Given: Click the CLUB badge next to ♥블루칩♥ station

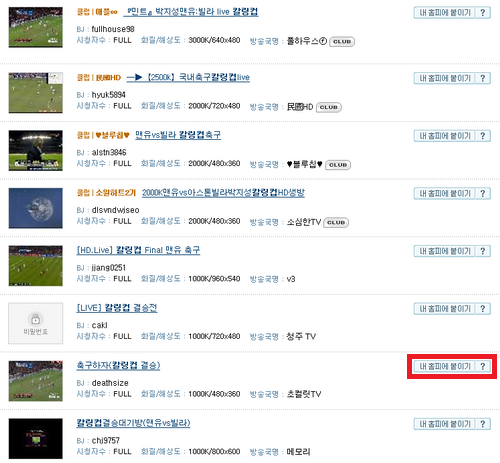Looking at the screenshot, I should (338, 165).
